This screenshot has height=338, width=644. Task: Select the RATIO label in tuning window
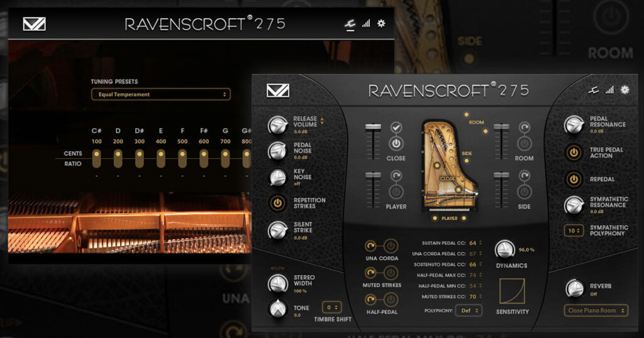tap(73, 164)
